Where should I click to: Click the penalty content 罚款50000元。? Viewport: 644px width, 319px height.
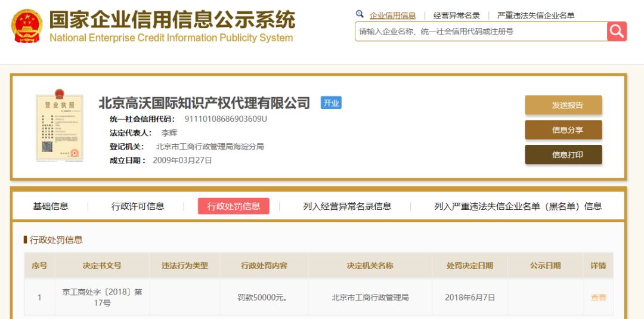(x=262, y=298)
